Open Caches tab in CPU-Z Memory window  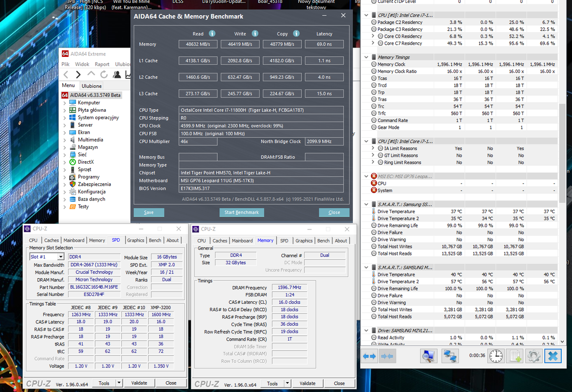tap(220, 241)
